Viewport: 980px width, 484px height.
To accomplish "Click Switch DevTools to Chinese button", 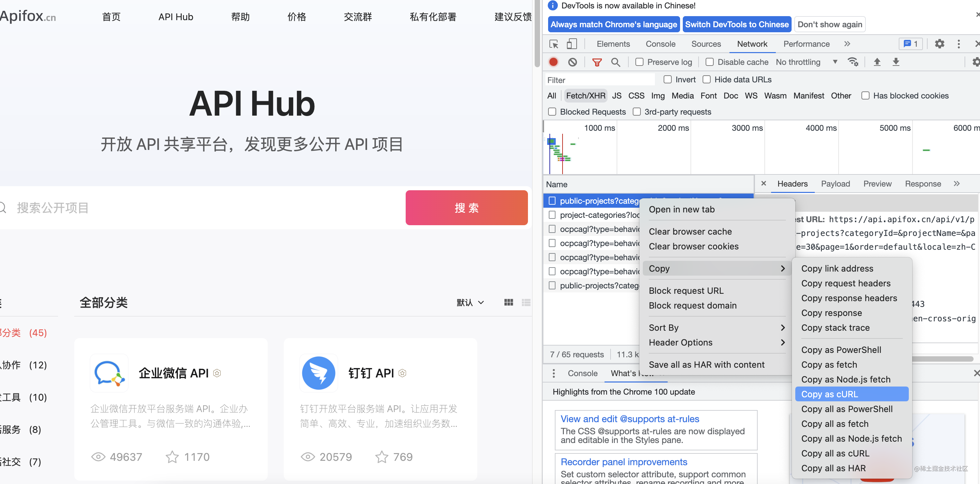I will click(x=737, y=25).
